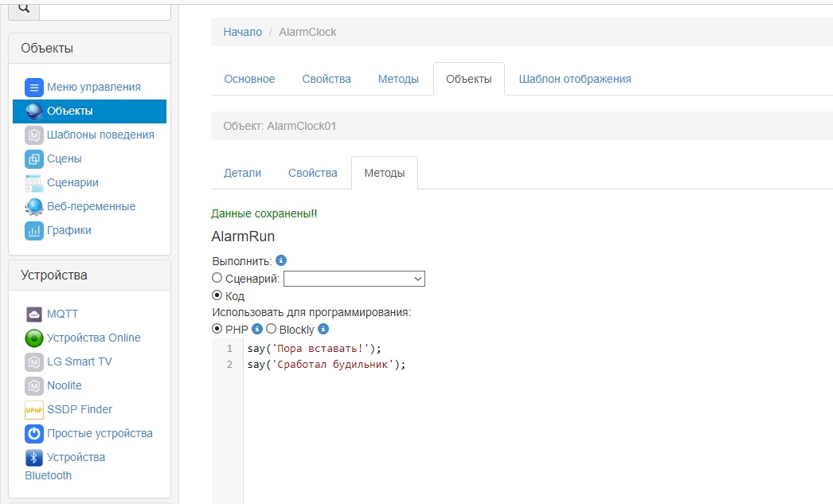Click the Сцены icon in sidebar

coord(33,158)
